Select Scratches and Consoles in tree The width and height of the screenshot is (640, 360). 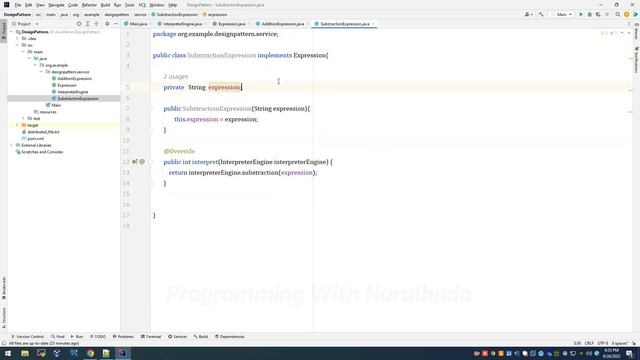tap(42, 152)
